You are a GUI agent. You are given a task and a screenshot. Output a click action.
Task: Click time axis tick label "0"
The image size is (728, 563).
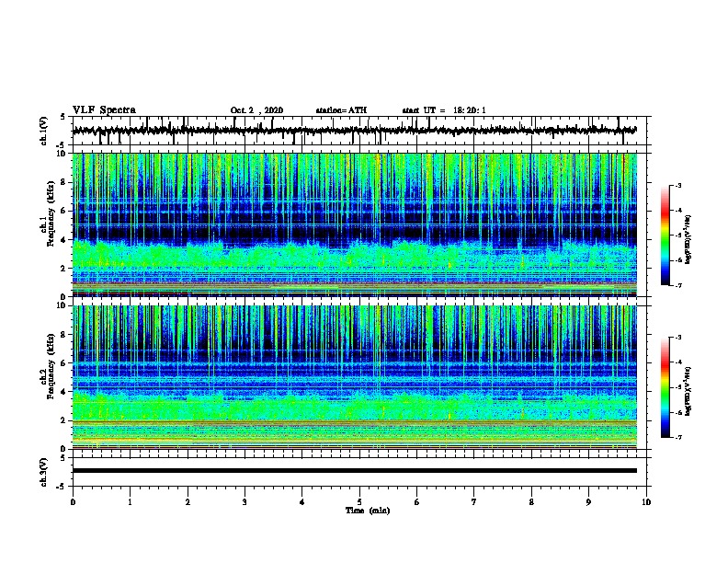coord(73,502)
